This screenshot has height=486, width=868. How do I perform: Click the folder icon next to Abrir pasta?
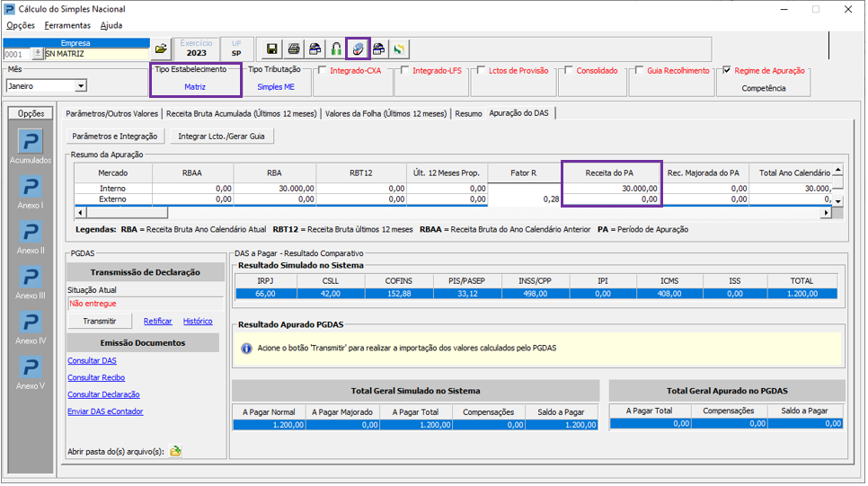click(175, 451)
